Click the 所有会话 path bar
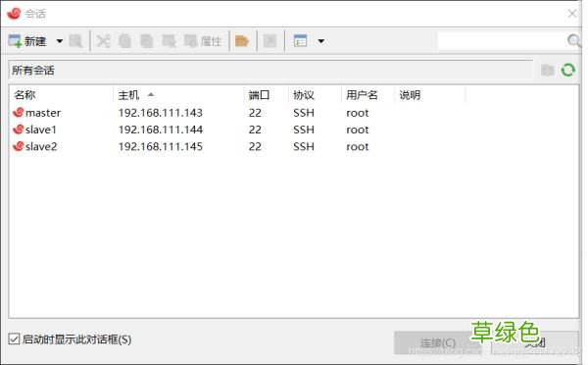The width and height of the screenshot is (588, 365). pos(270,71)
